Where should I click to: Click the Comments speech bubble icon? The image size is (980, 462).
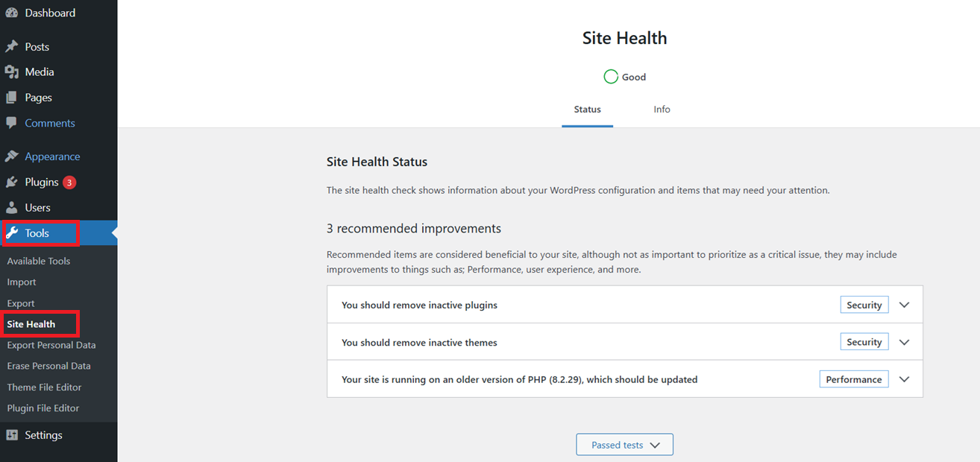11,123
